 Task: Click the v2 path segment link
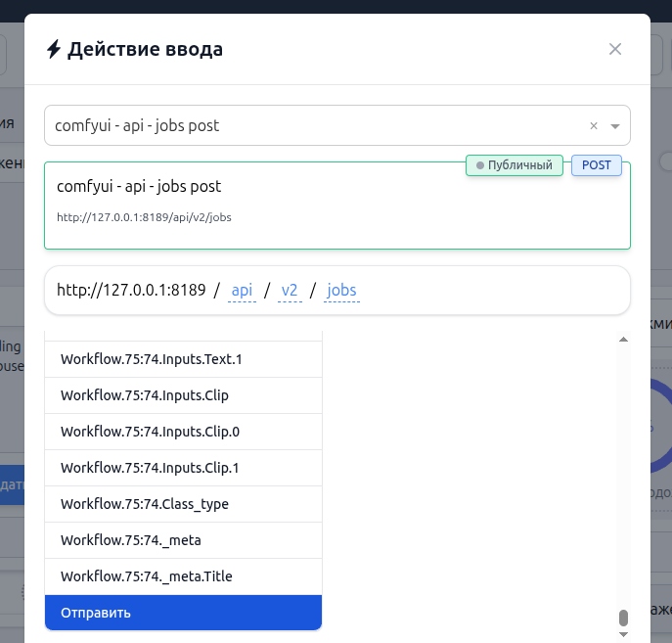pyautogui.click(x=290, y=291)
